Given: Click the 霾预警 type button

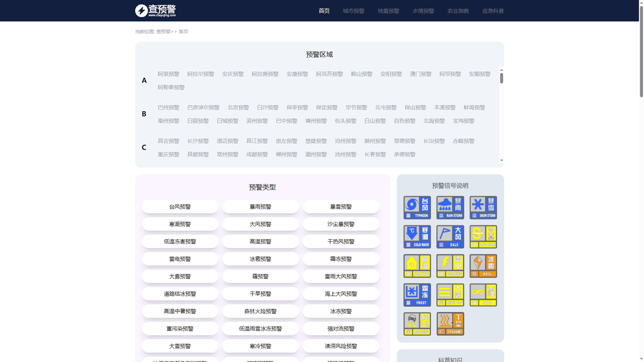Looking at the screenshot, I should pos(261,276).
